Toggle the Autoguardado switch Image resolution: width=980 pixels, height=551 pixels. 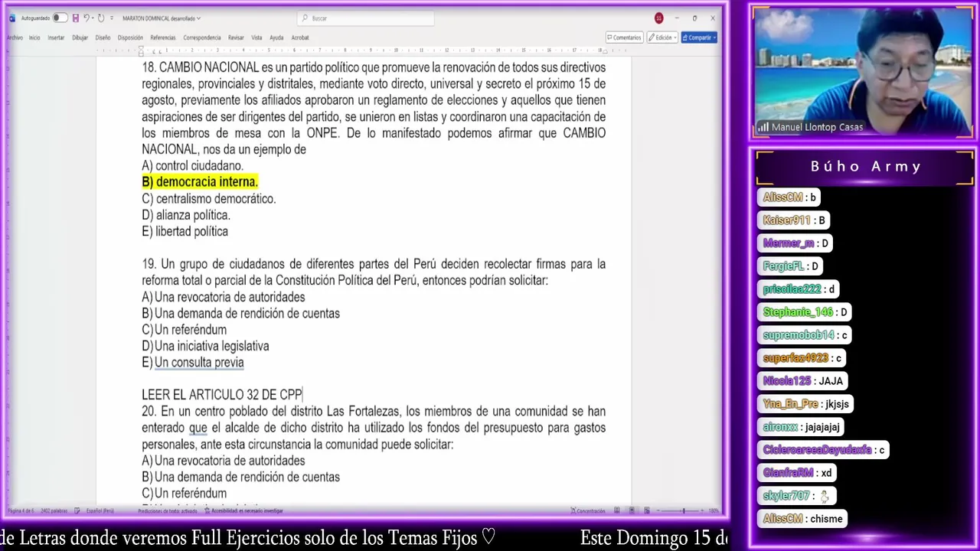(59, 18)
